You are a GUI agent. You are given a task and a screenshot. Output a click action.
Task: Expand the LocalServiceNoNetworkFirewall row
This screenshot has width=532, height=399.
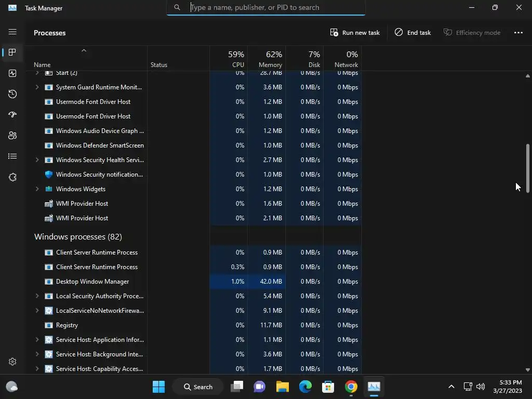[37, 311]
